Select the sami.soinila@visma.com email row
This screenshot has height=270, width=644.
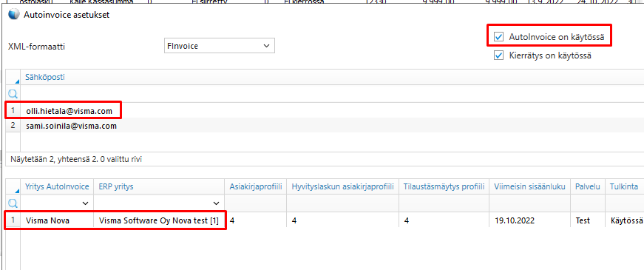[332, 126]
